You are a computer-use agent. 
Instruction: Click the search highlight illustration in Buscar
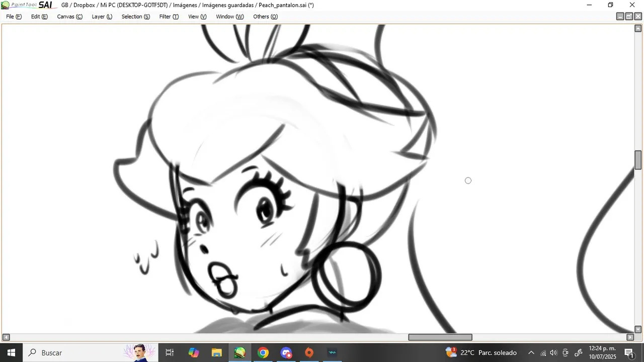click(x=139, y=352)
